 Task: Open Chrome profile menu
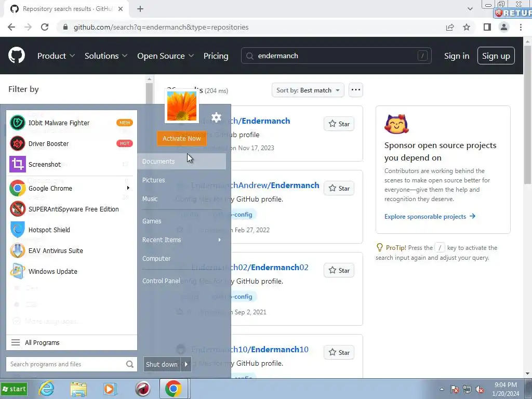click(504, 27)
